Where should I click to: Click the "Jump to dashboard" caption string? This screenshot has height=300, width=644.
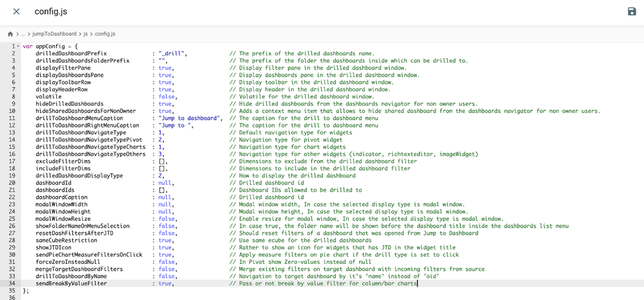tap(189, 118)
